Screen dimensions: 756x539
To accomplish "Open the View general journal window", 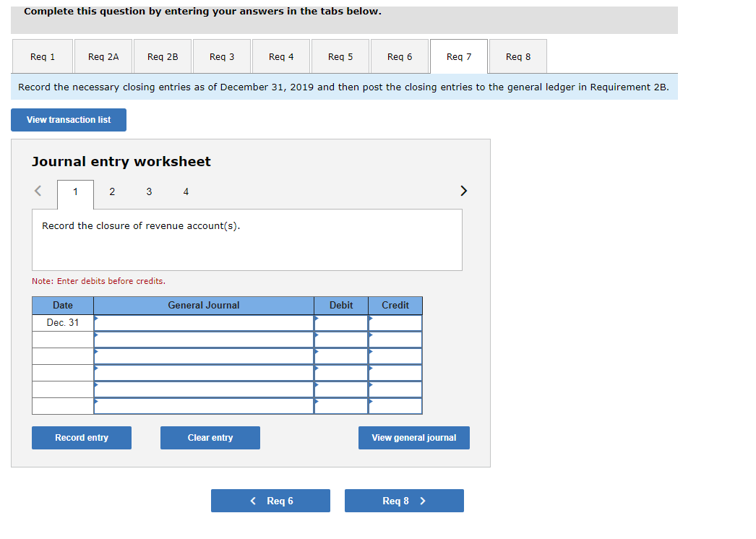I will [413, 437].
